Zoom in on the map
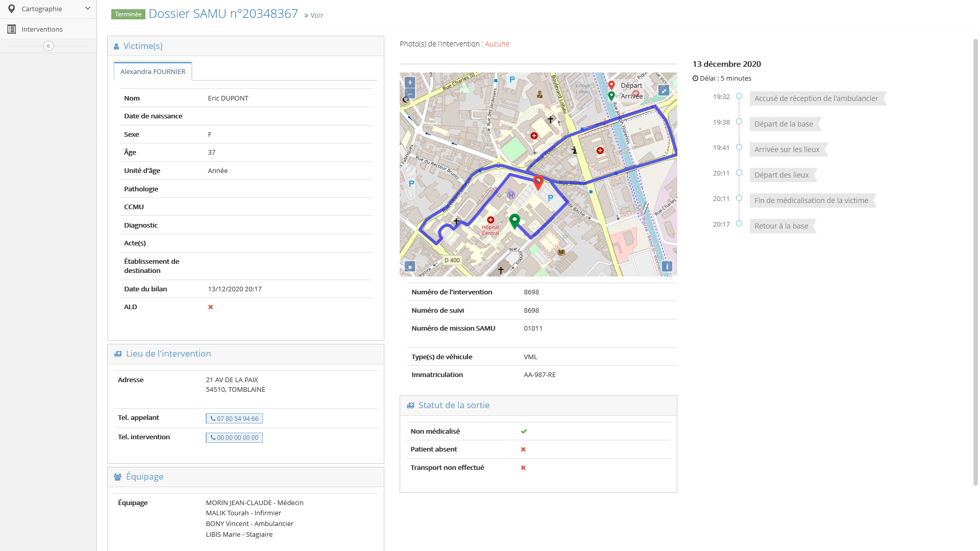The width and height of the screenshot is (980, 551). click(410, 82)
